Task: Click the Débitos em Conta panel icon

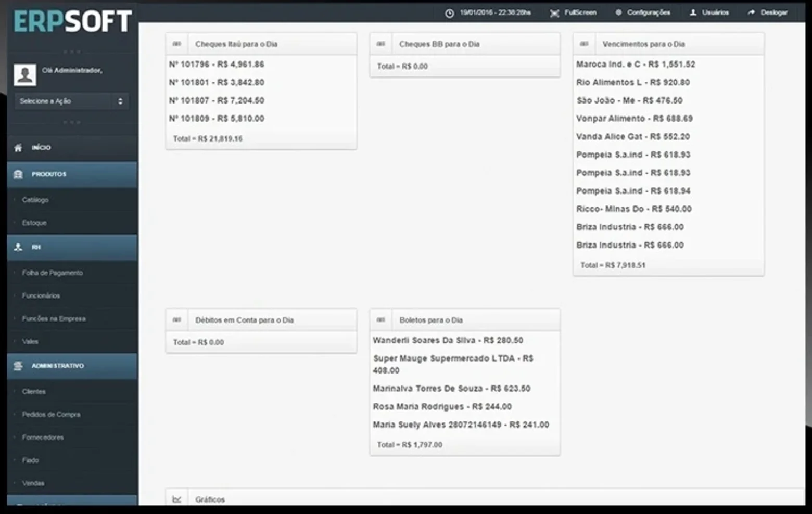Action: pos(177,319)
